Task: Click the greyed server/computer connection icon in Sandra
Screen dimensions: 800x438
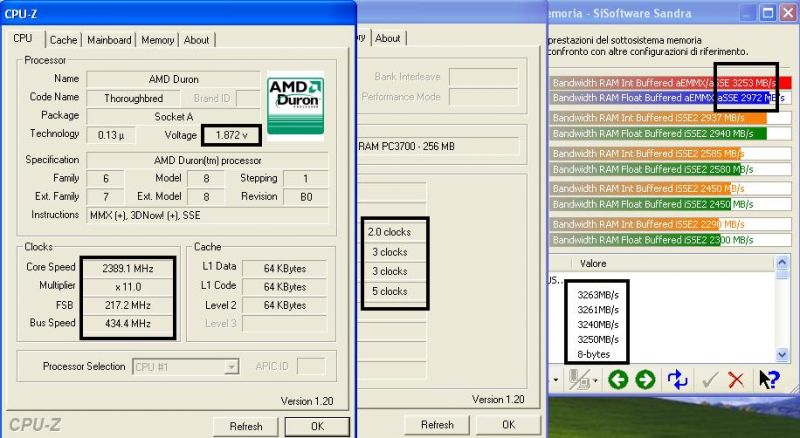Action: click(x=579, y=379)
